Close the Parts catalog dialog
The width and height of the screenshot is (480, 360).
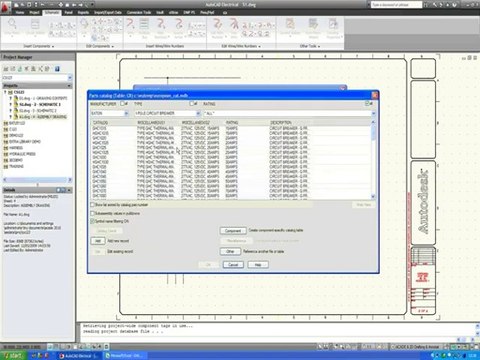374,95
